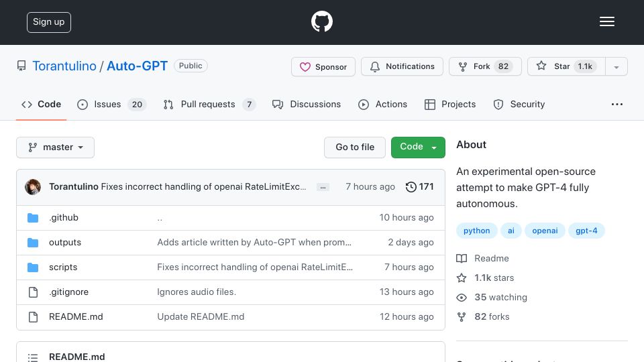
Task: Click the README.md file icon in file list
Action: click(33, 317)
